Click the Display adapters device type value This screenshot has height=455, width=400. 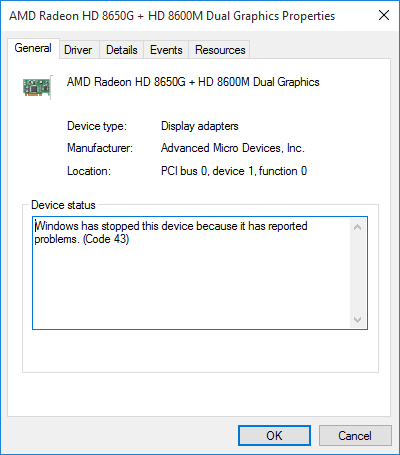tap(200, 126)
